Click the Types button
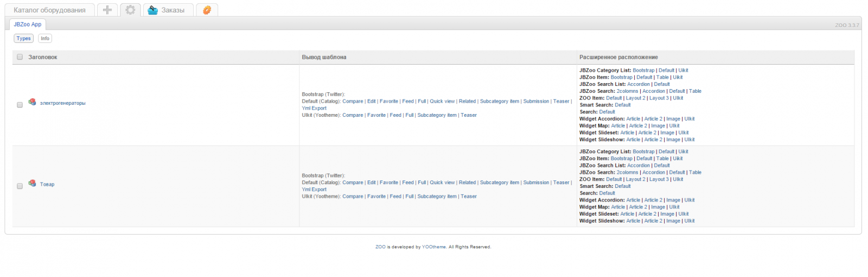868x277 pixels. click(23, 39)
